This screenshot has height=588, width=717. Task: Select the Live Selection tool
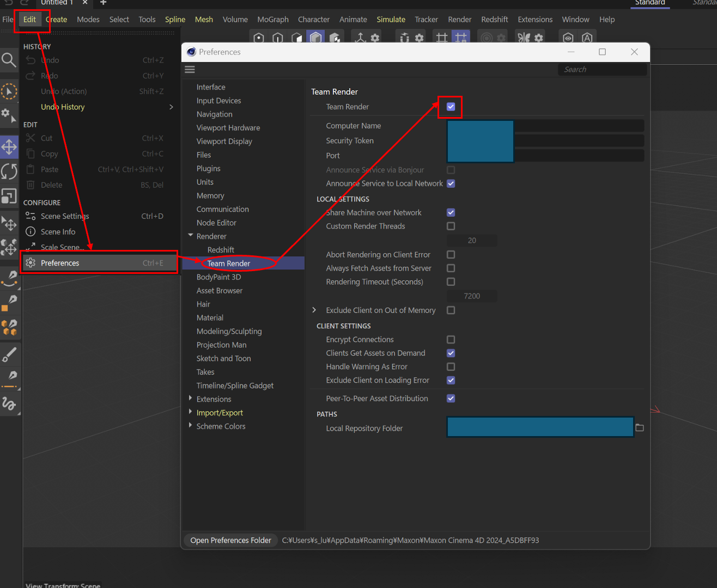point(9,91)
